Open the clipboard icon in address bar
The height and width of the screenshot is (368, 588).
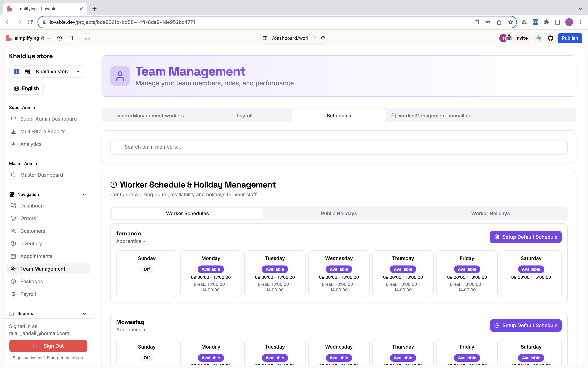[477, 22]
